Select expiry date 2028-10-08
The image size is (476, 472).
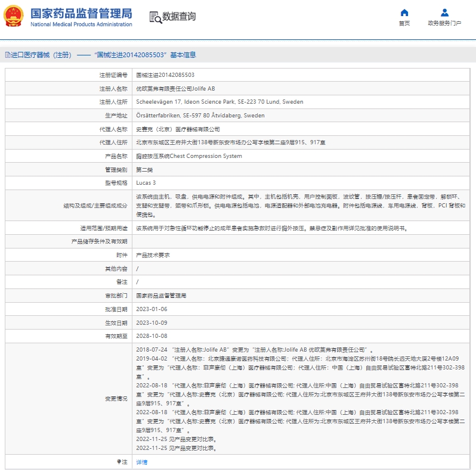pyautogui.click(x=152, y=336)
